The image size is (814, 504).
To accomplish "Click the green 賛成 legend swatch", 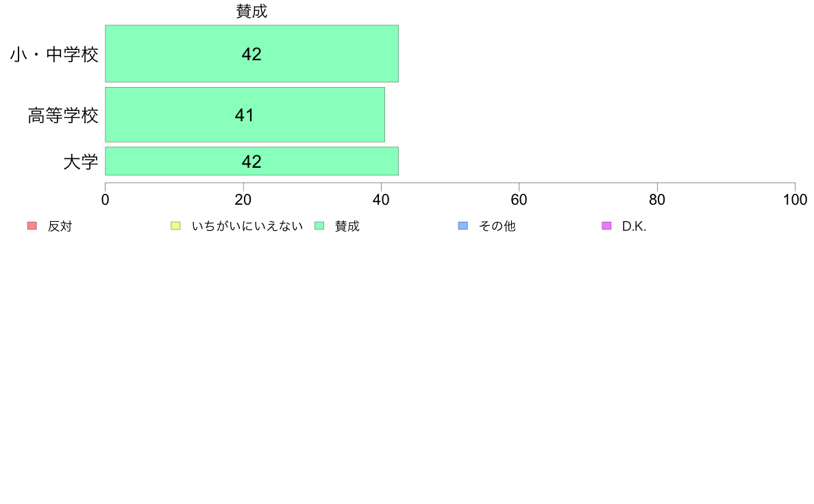I will point(319,226).
